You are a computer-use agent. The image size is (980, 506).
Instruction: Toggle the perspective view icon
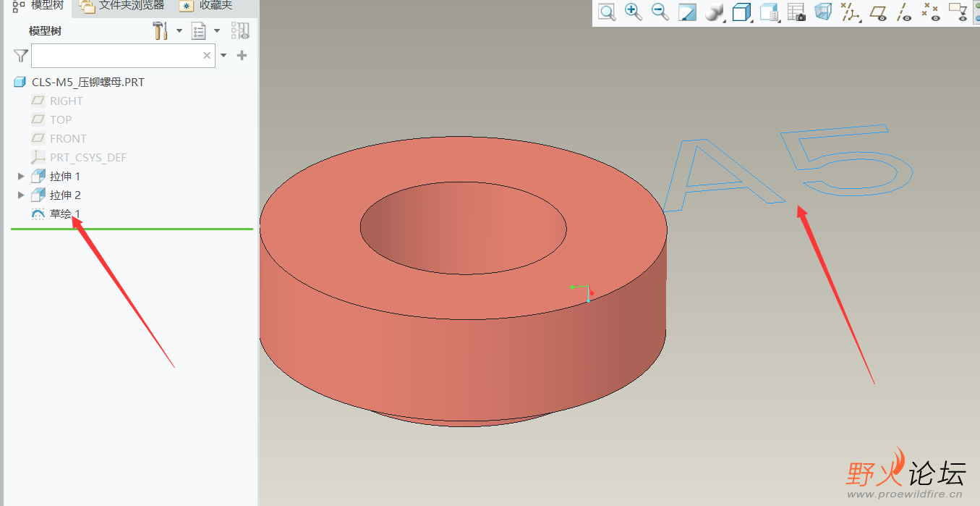(x=823, y=12)
